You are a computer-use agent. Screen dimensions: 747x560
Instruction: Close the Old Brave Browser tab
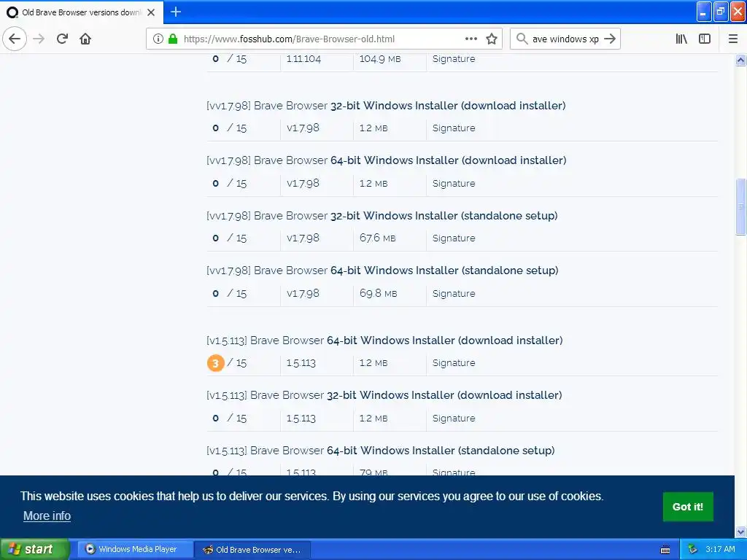151,12
